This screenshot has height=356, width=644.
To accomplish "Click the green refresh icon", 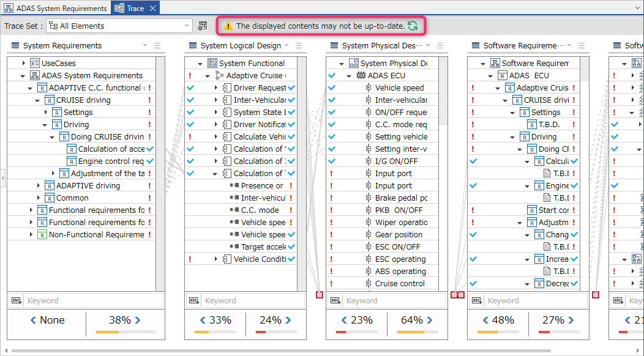I will (413, 26).
